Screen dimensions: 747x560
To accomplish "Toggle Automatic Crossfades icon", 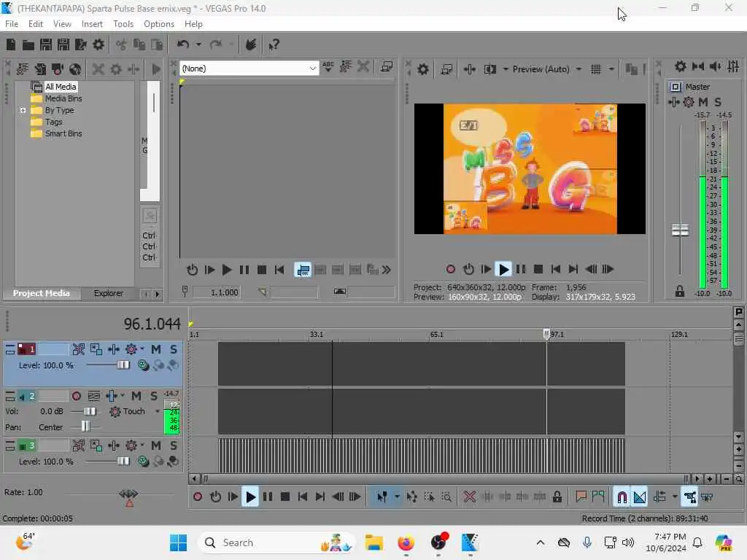I will tap(640, 497).
